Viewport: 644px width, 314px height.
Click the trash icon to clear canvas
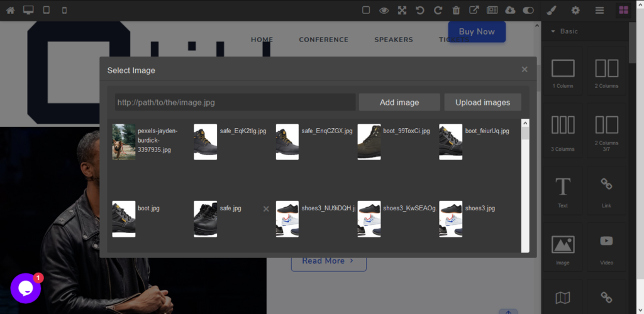coord(456,10)
